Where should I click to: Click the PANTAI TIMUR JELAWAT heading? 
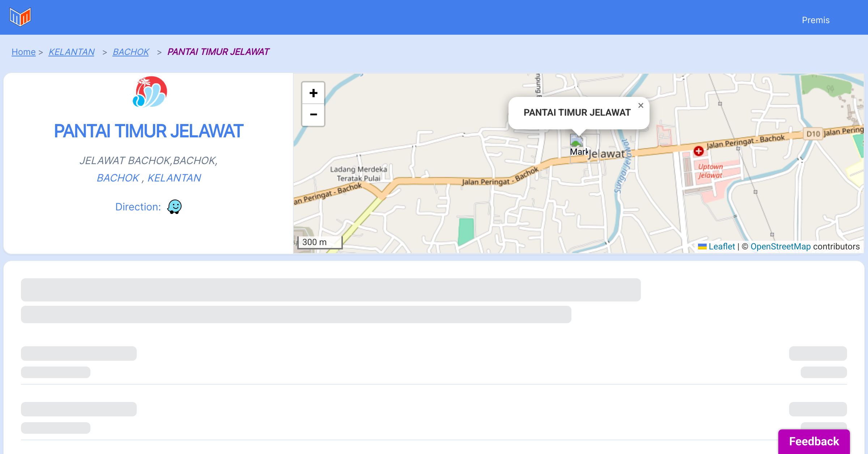(148, 131)
